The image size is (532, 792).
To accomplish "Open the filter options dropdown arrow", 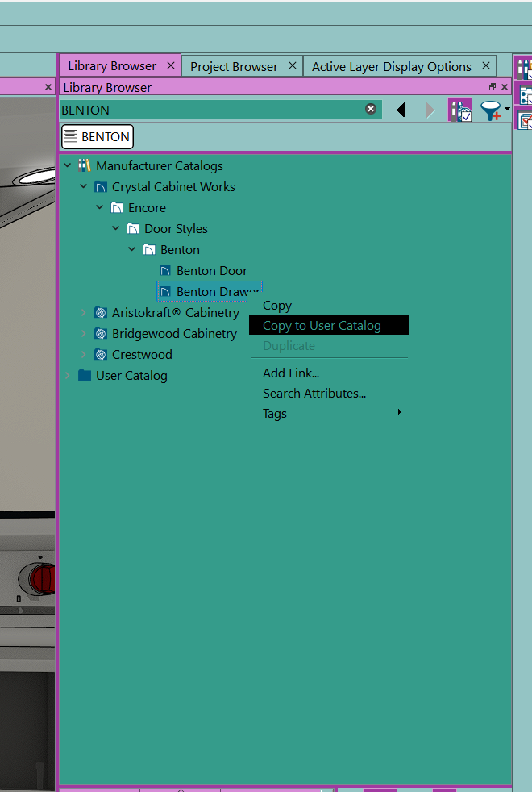I will coord(507,109).
